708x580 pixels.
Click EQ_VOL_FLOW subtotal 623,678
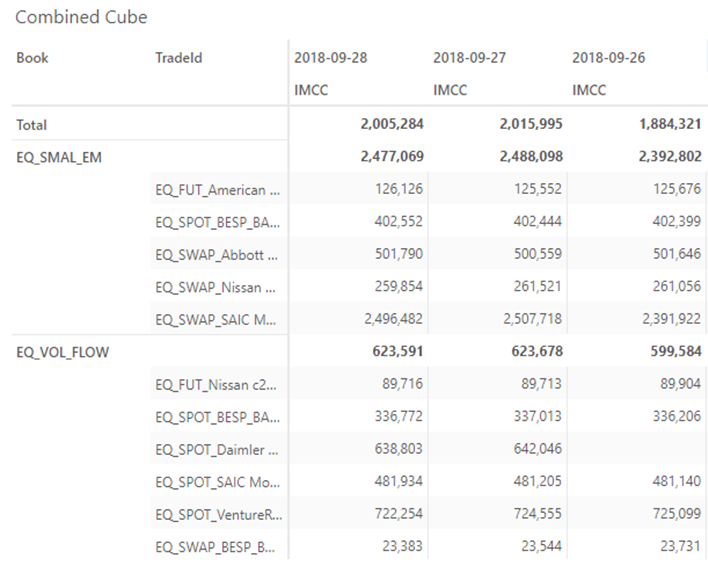[537, 352]
